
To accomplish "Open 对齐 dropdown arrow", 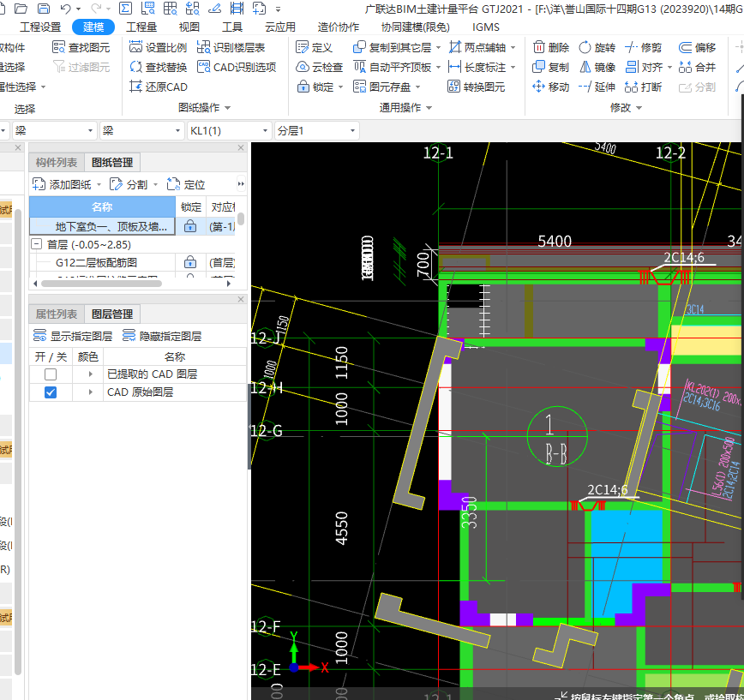I will (670, 68).
